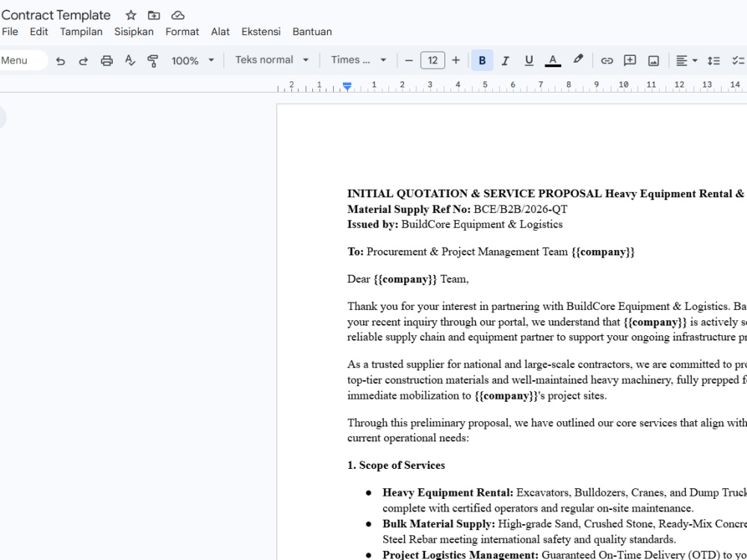Toggle Underline formatting button
This screenshot has width=747, height=560.
[x=529, y=60]
